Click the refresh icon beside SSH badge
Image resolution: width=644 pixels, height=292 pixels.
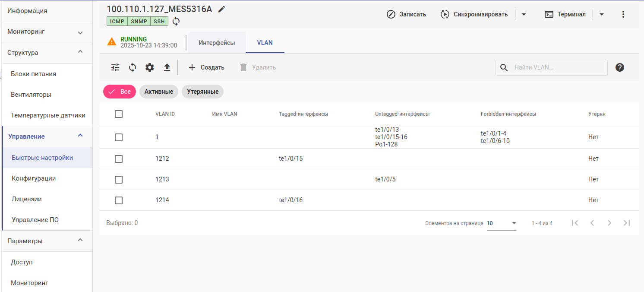pyautogui.click(x=176, y=21)
